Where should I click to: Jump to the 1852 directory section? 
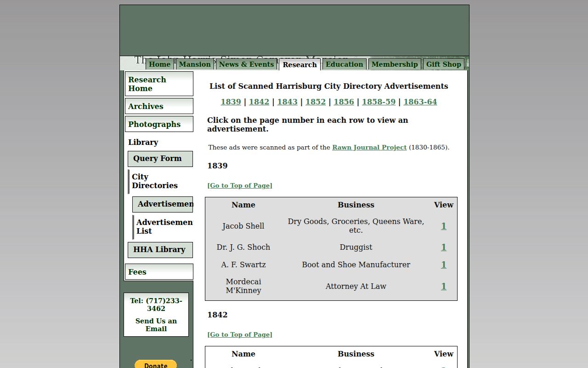tap(316, 102)
